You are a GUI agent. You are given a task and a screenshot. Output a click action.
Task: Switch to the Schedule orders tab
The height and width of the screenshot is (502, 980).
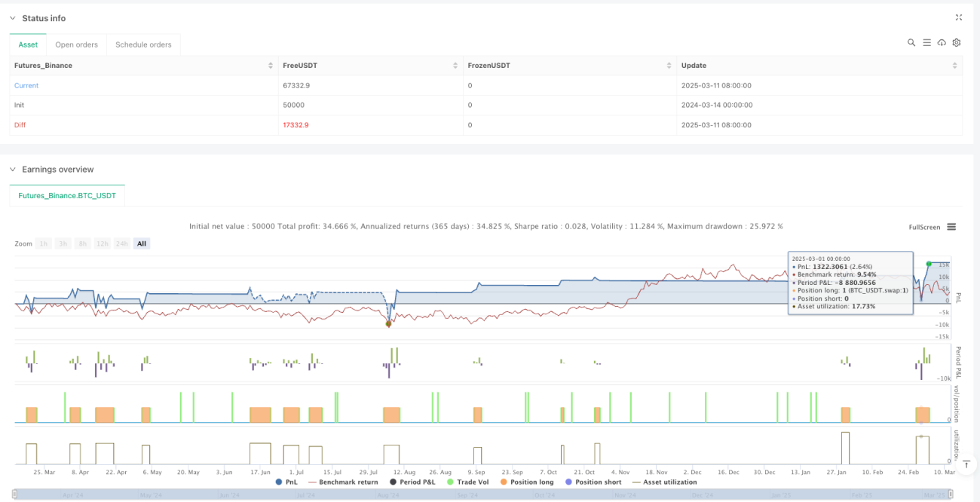point(143,44)
